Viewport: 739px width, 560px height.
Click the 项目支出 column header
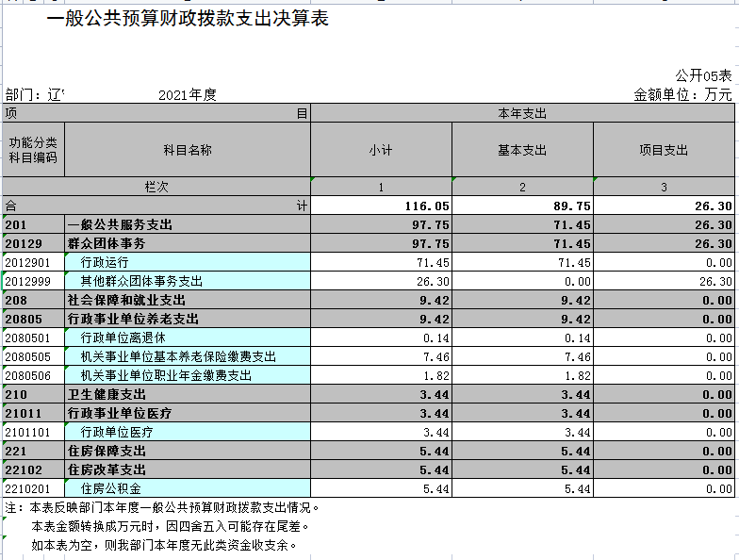(x=664, y=150)
